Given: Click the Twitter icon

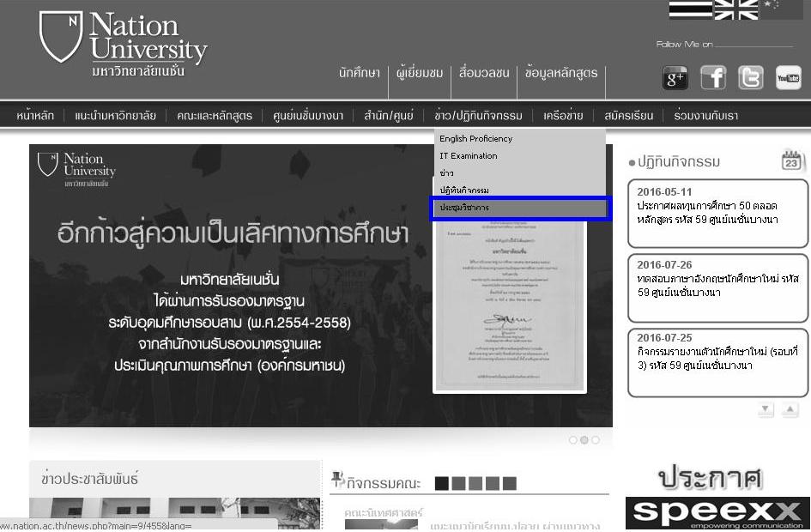Looking at the screenshot, I should click(x=751, y=78).
